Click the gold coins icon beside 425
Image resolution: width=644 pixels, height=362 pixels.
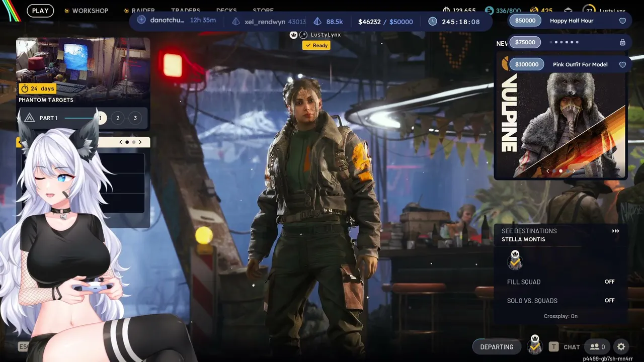pyautogui.click(x=534, y=10)
